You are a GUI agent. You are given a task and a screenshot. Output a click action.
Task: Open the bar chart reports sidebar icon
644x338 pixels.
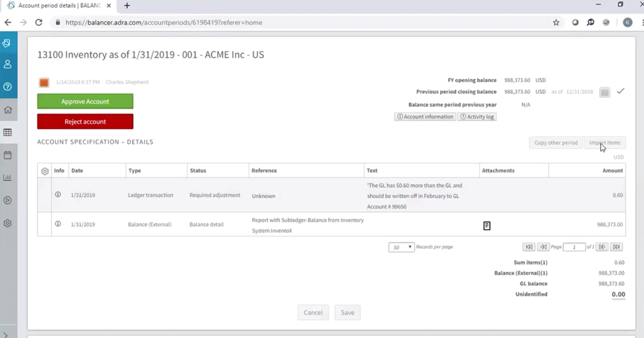pyautogui.click(x=7, y=178)
